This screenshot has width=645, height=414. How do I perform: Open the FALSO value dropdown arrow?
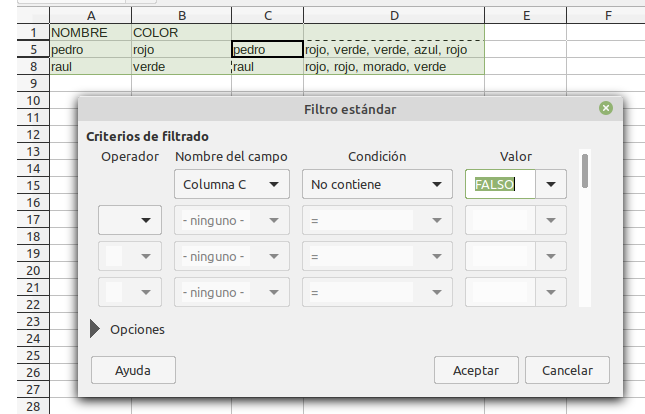click(x=551, y=184)
